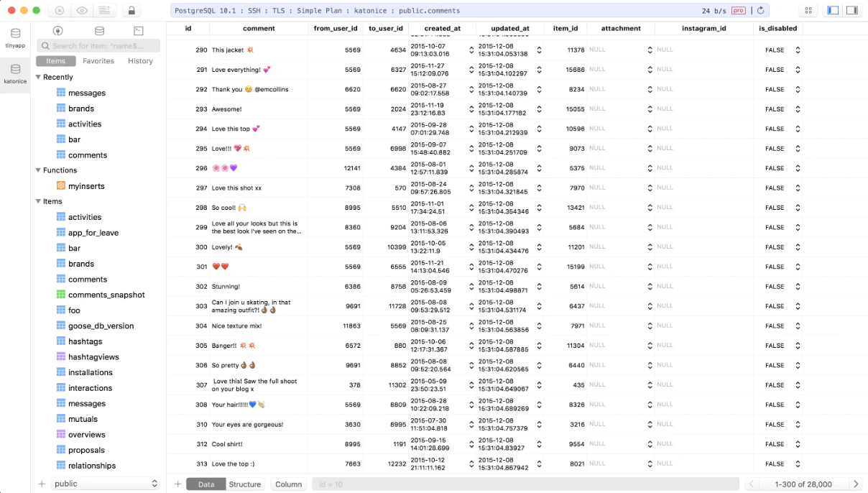Open the overviews item

tap(87, 435)
